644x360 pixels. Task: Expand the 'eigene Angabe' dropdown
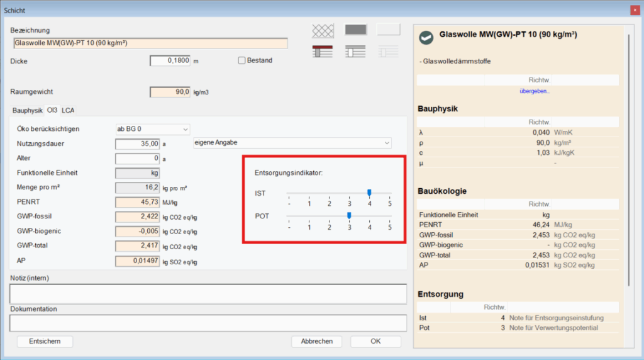pos(292,143)
